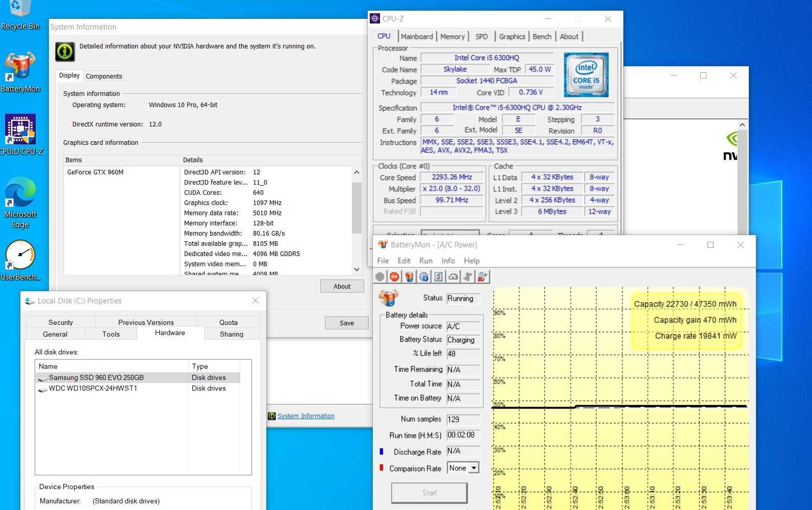
Task: Switch to the General tab in disk properties
Action: click(55, 334)
